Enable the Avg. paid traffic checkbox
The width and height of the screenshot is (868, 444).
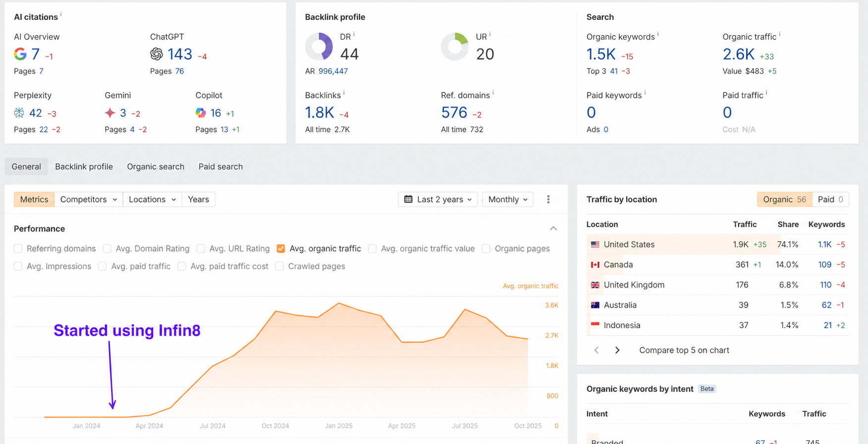point(103,266)
